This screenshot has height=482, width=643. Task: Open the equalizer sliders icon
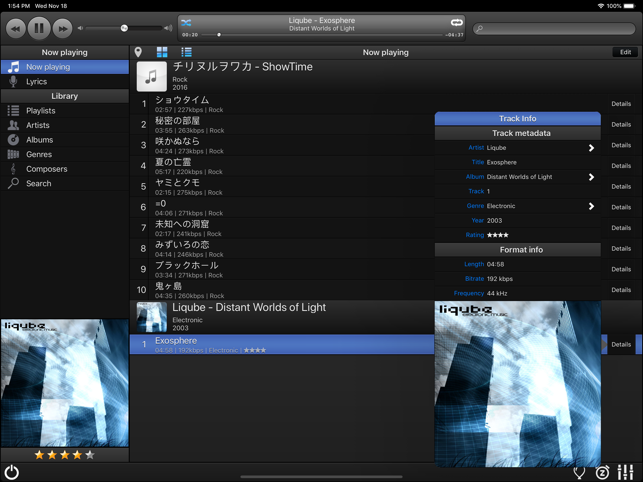pyautogui.click(x=625, y=472)
